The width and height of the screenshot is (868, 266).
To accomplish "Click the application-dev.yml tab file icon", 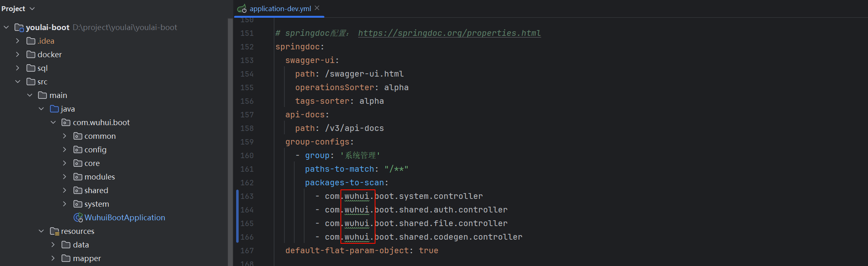I will 242,9.
